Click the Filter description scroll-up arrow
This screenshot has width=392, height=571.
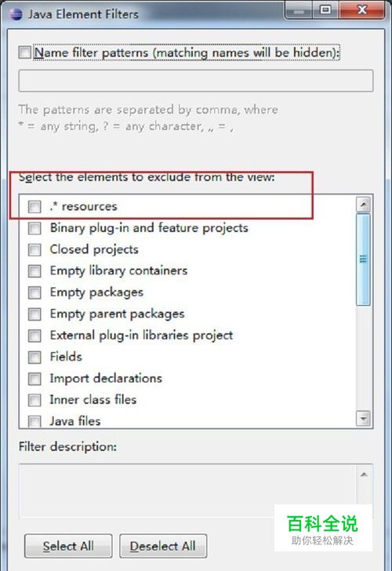click(364, 475)
